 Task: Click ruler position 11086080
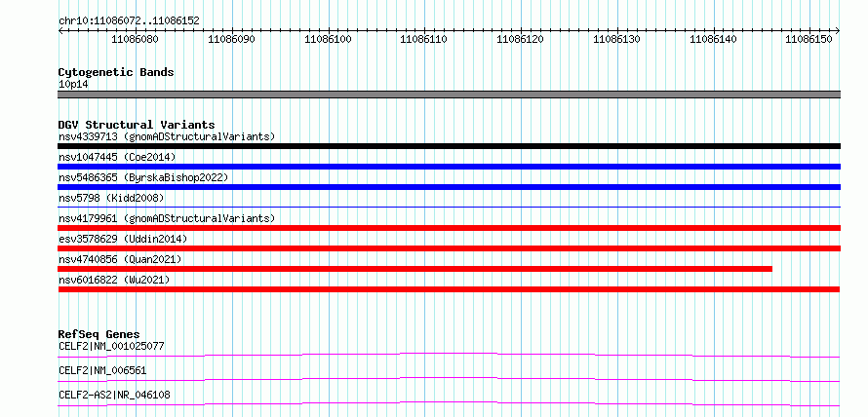click(x=135, y=39)
